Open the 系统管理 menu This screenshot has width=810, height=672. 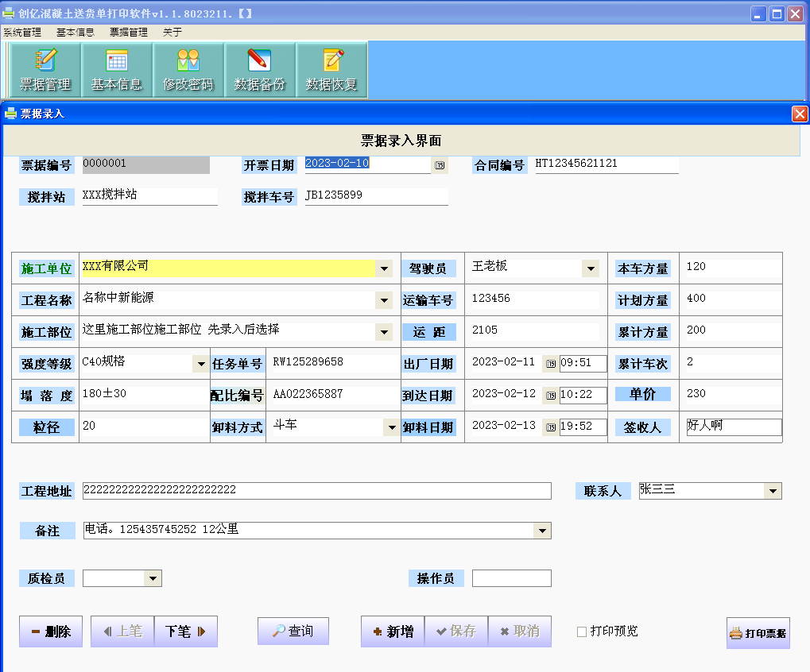[22, 32]
